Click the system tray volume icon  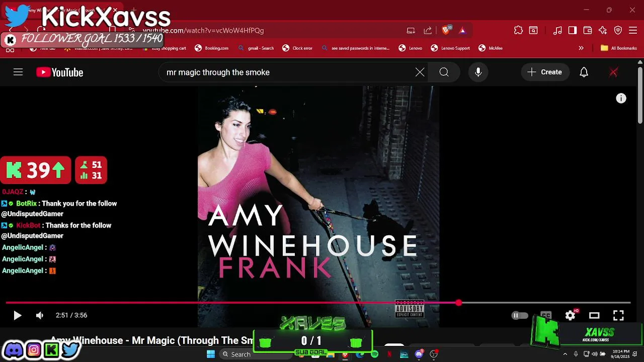(594, 354)
